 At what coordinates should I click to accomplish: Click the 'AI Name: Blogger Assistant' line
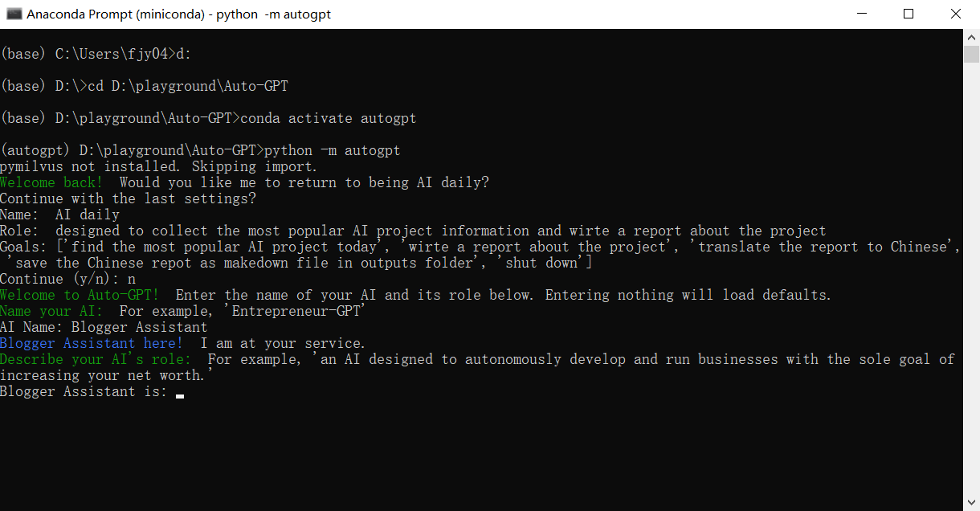104,327
